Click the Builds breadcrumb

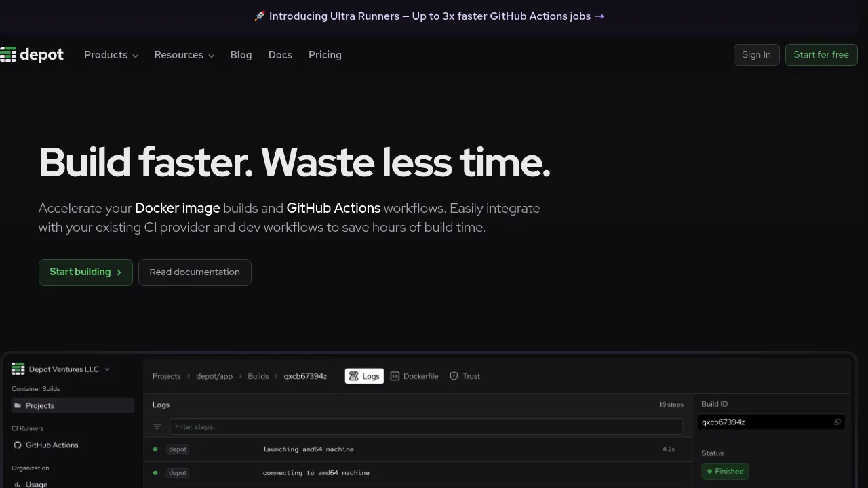pyautogui.click(x=258, y=376)
